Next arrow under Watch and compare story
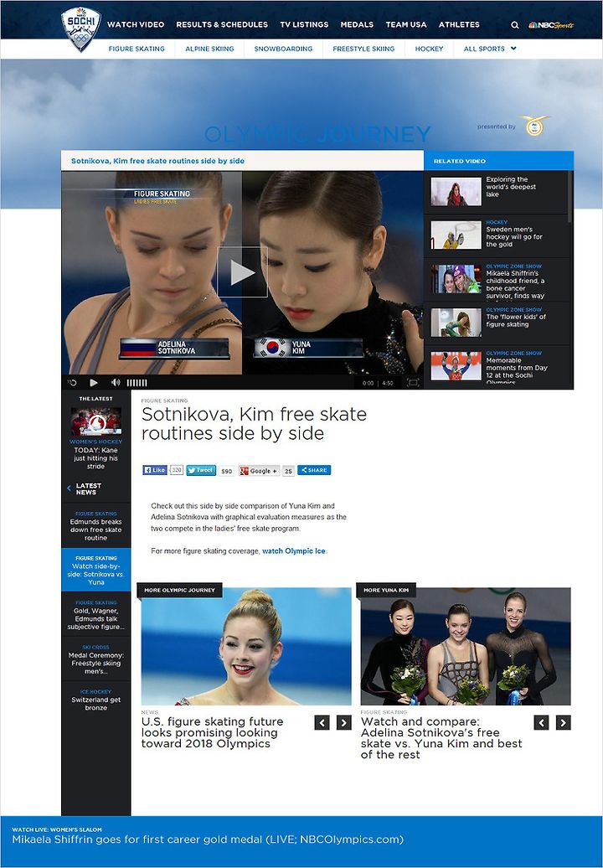The width and height of the screenshot is (603, 868). click(563, 722)
